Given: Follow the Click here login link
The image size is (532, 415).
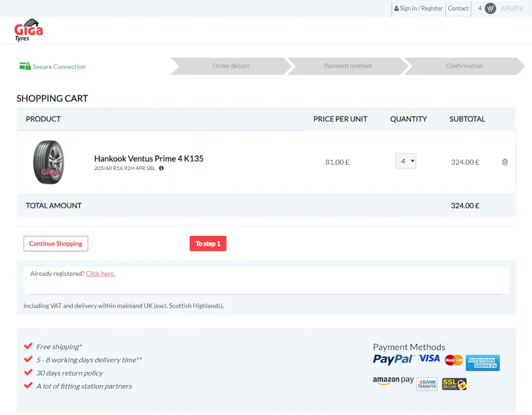Looking at the screenshot, I should (x=100, y=274).
